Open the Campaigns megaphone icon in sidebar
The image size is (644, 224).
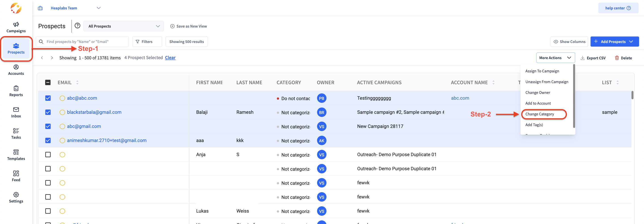tap(16, 25)
